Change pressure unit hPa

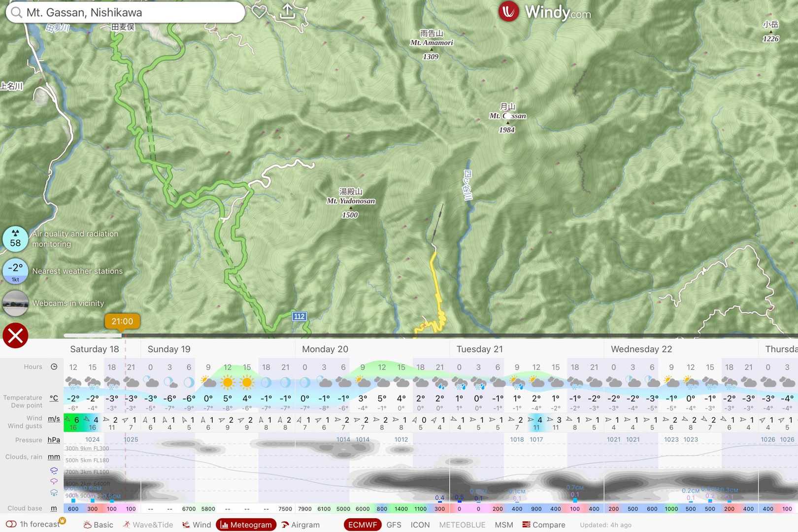54,440
